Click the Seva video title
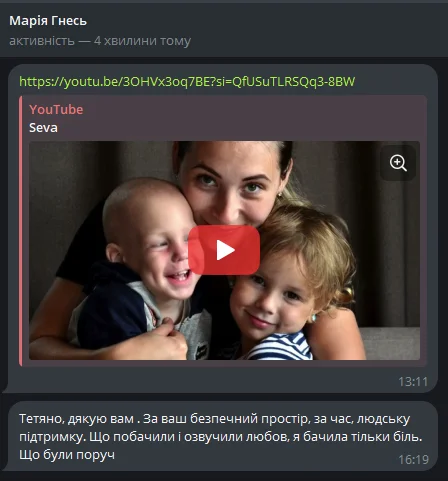This screenshot has width=448, height=481. tap(43, 128)
